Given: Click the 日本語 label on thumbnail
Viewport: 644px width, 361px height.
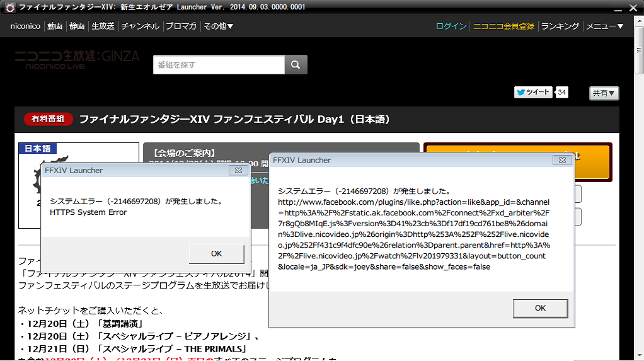Looking at the screenshot, I should (x=37, y=148).
